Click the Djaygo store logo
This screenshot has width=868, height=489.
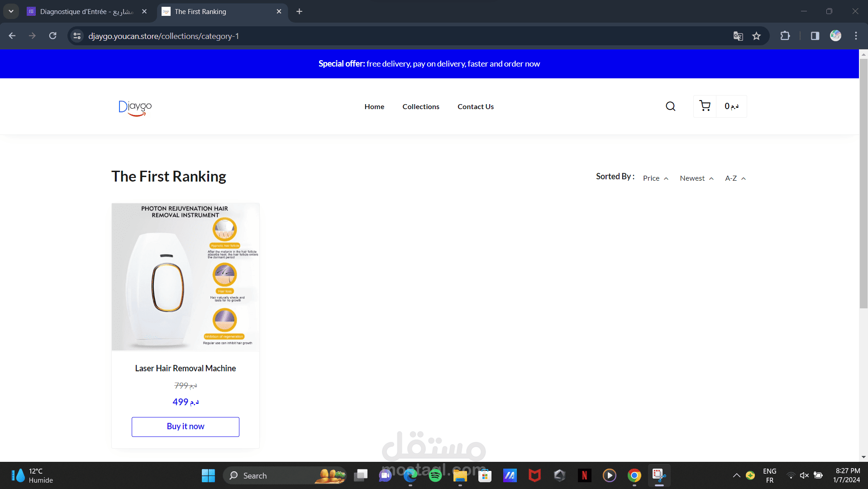pyautogui.click(x=135, y=108)
